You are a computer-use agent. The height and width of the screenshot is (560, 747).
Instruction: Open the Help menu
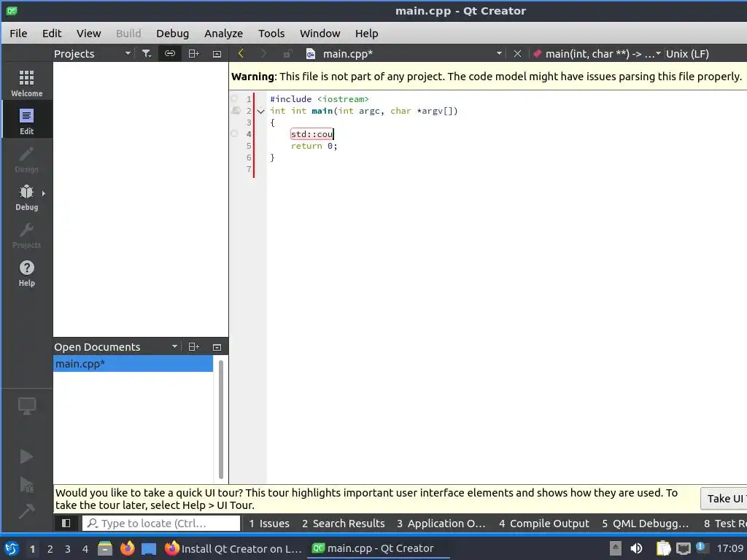(366, 34)
